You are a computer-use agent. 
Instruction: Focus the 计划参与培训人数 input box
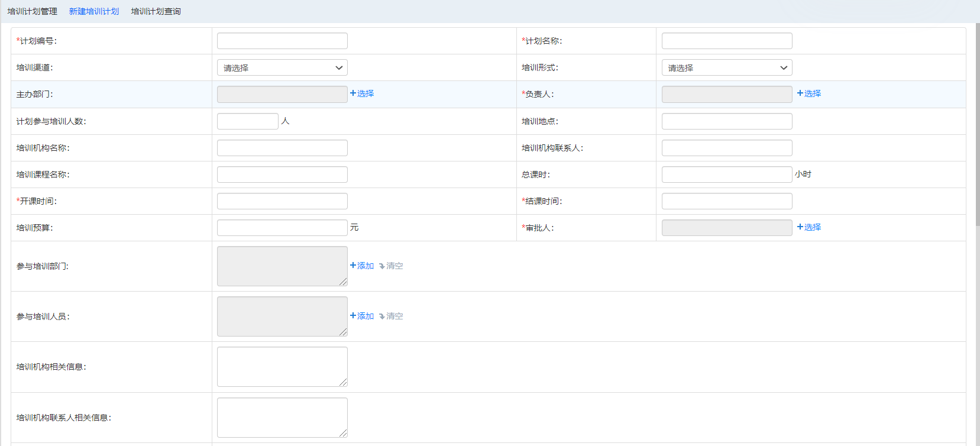(247, 121)
